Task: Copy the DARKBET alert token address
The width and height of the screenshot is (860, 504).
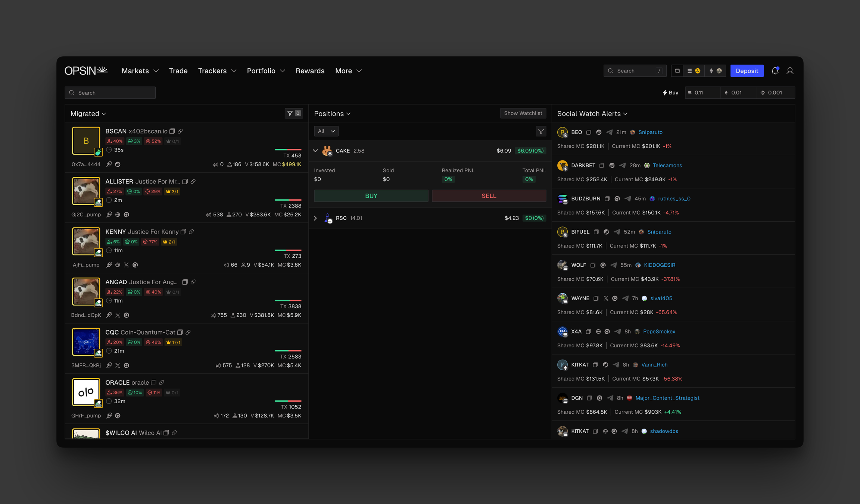Action: [602, 165]
